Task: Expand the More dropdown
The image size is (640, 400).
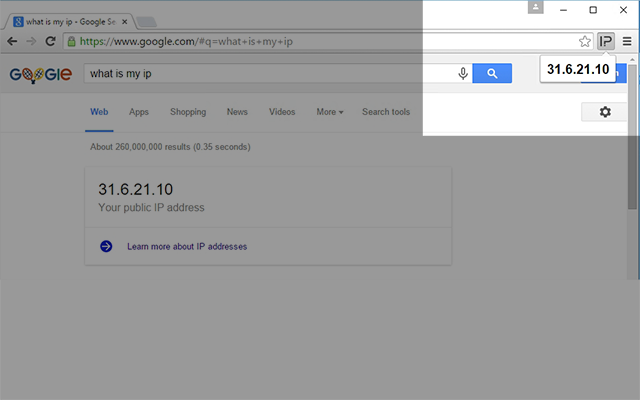Action: click(330, 112)
